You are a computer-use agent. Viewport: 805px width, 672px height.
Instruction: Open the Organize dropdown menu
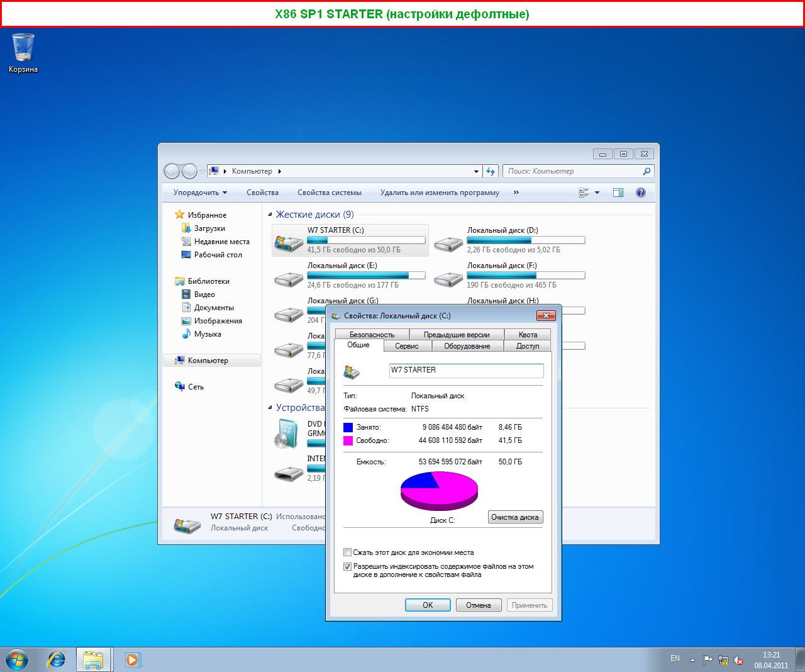click(x=200, y=193)
